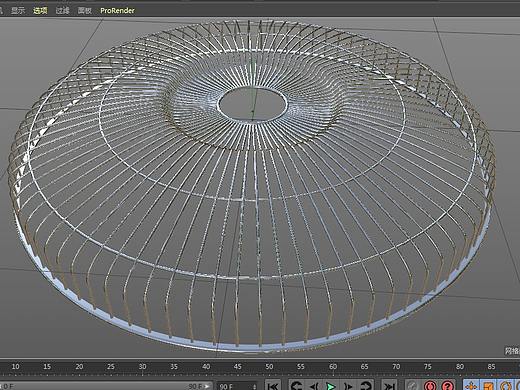Toggle rotation keyframe recording icon
This screenshot has height=390, width=520.
(x=506, y=386)
